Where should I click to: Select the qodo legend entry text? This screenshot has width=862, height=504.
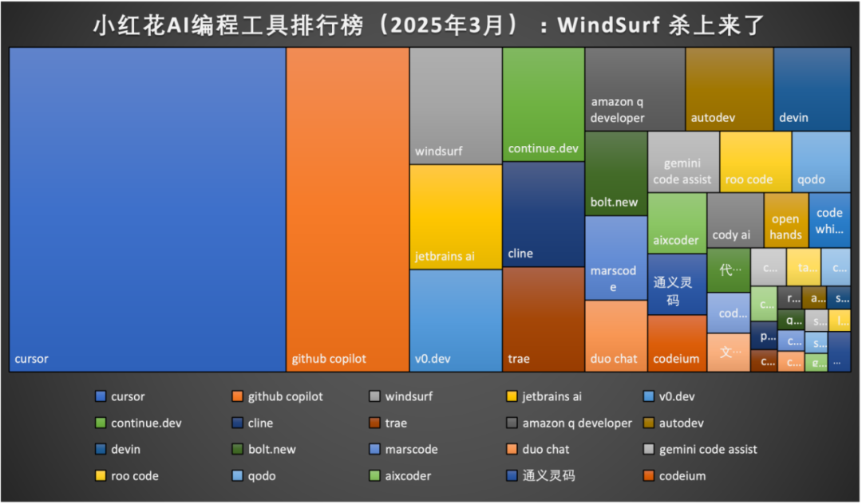(262, 476)
